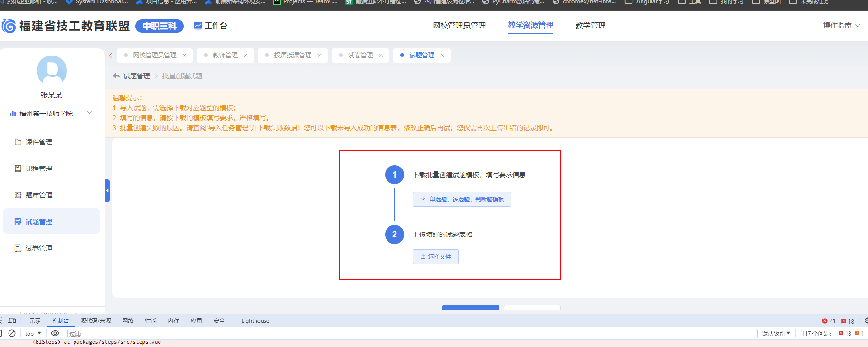Open the 源代码/来源 DevTools tab
Image resolution: width=868 pixels, height=347 pixels.
[96, 321]
